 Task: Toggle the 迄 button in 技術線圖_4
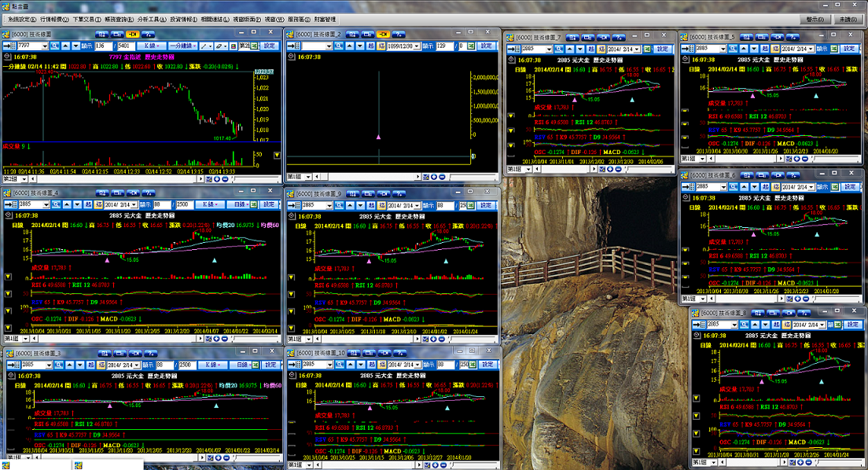coord(98,204)
